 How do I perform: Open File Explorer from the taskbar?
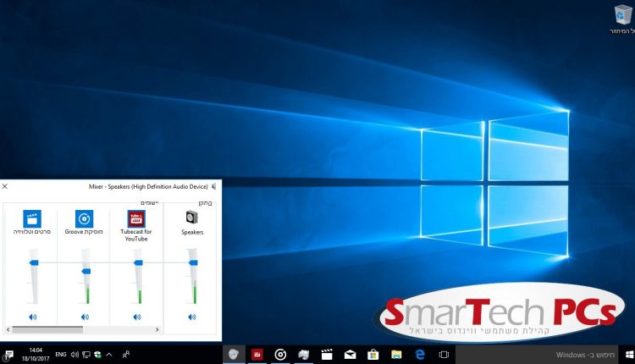396,355
